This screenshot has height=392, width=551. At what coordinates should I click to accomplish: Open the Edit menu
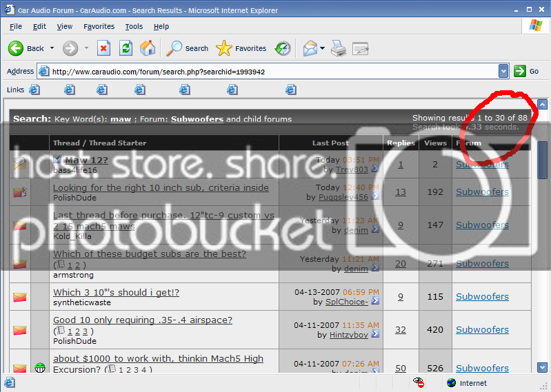(x=39, y=26)
